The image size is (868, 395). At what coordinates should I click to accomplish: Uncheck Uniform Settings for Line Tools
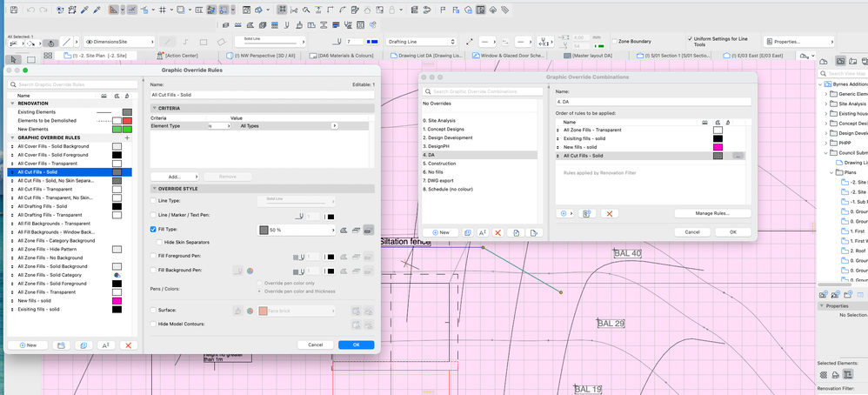click(690, 39)
